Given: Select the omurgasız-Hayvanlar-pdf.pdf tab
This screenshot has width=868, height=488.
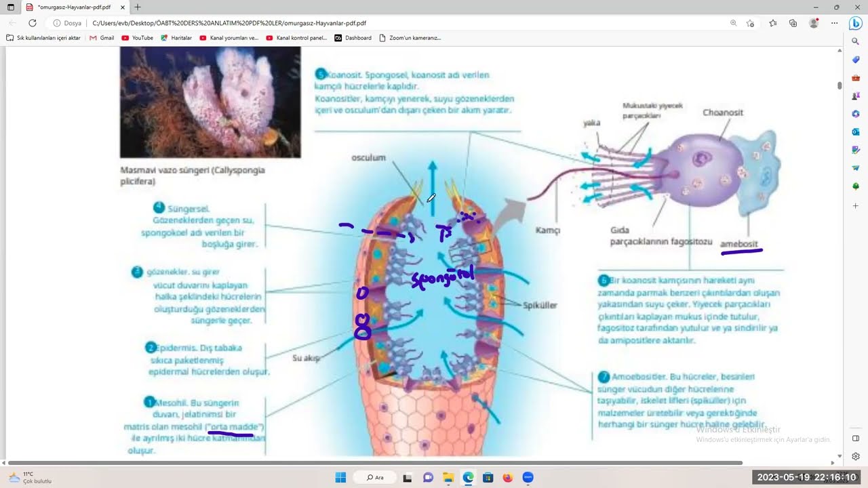Looking at the screenshot, I should pos(75,7).
